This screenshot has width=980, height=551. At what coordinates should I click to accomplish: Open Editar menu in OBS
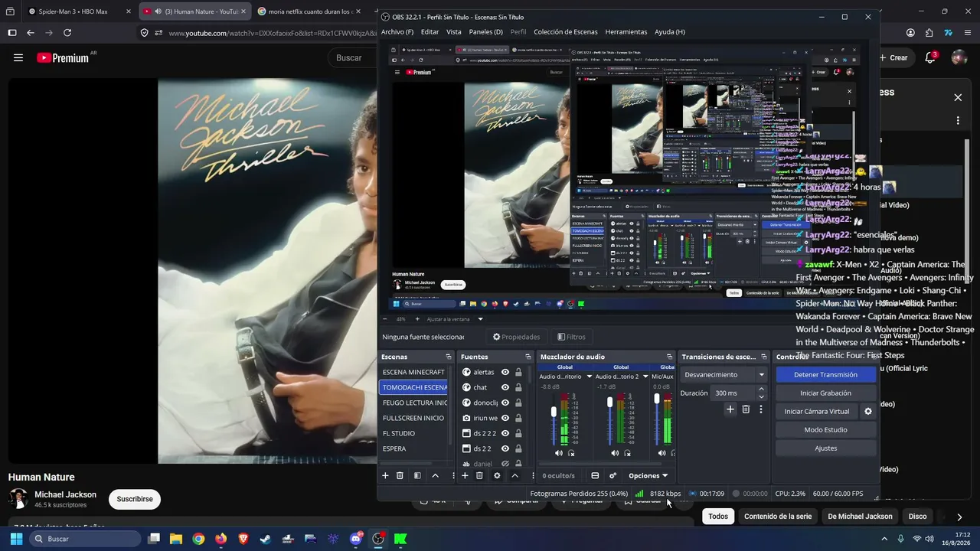point(430,32)
